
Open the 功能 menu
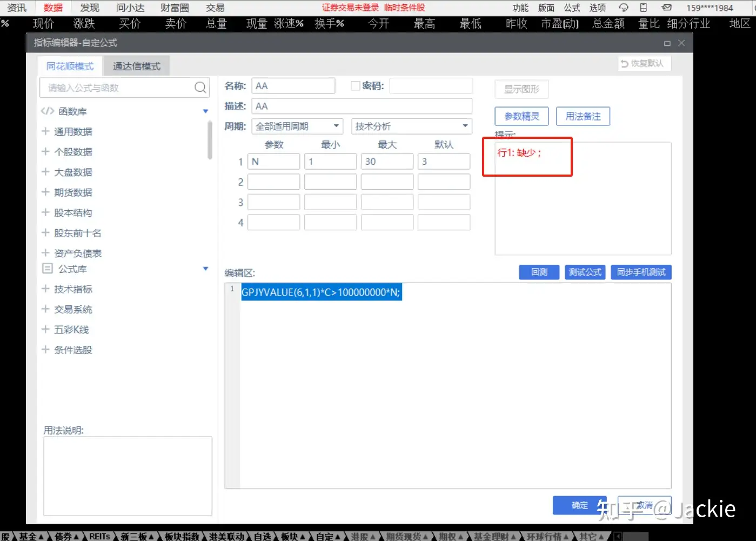(x=520, y=8)
